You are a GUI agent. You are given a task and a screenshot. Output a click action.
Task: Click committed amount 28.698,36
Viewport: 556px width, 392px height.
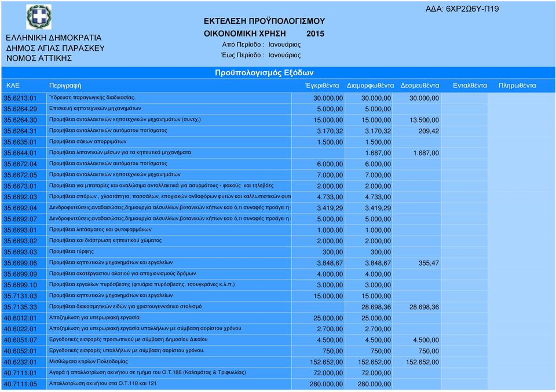(x=424, y=307)
